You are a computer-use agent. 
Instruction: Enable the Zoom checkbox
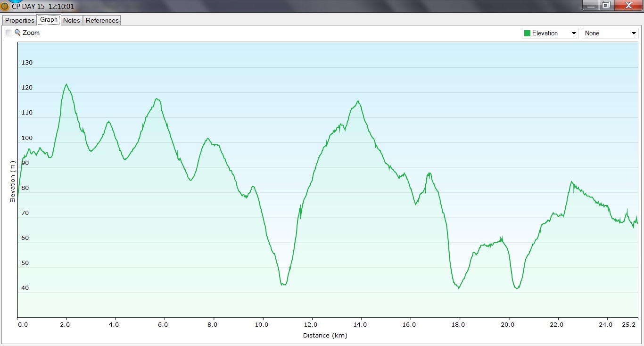pyautogui.click(x=8, y=33)
